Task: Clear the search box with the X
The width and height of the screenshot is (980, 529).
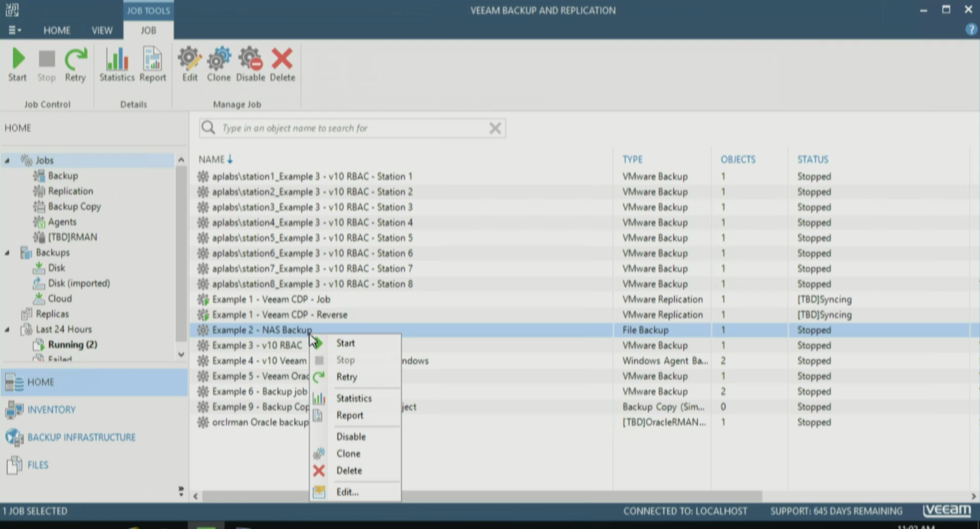Action: click(x=495, y=128)
